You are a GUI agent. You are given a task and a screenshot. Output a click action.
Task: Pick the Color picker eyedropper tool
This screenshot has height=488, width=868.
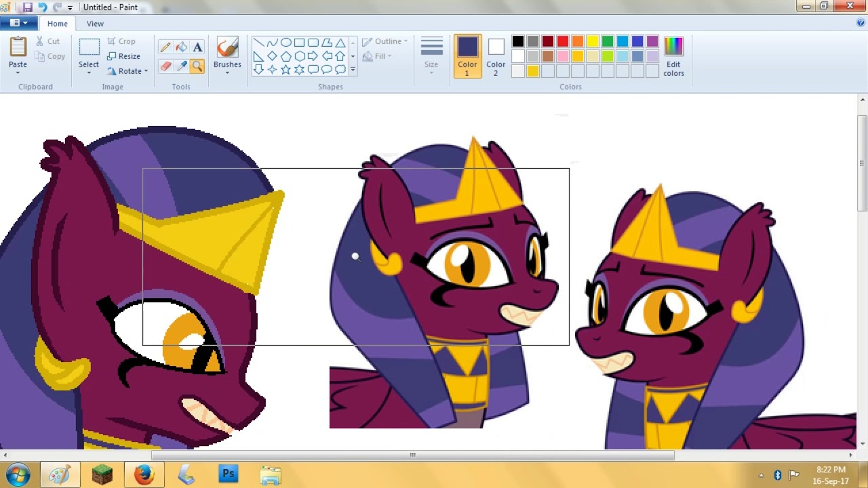[181, 66]
